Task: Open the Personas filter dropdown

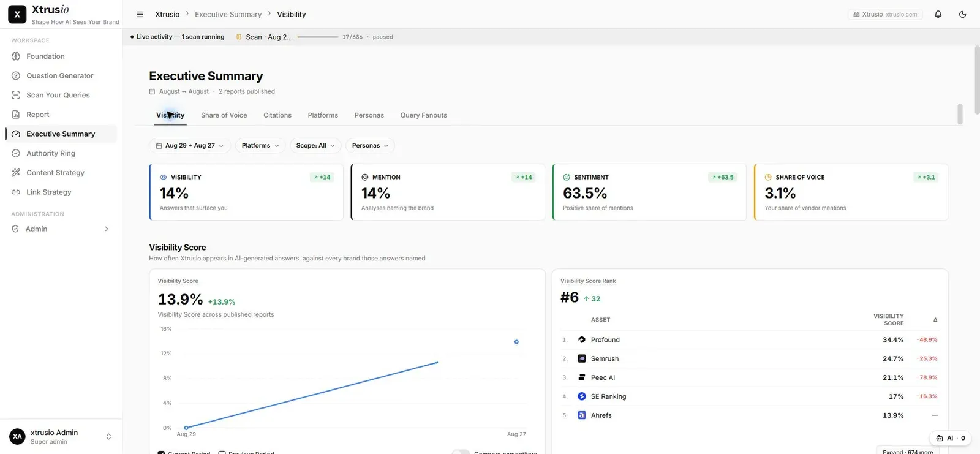Action: tap(370, 146)
